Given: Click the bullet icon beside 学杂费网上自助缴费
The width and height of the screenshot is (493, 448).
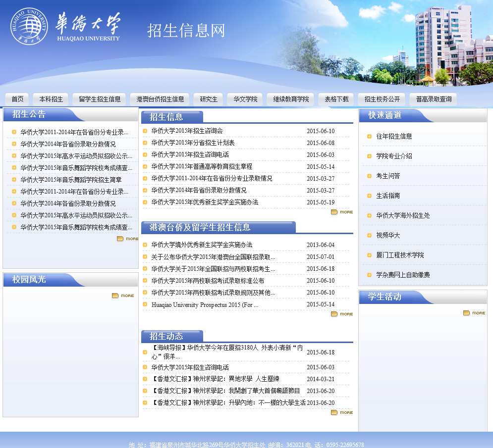Looking at the screenshot, I should tap(370, 275).
